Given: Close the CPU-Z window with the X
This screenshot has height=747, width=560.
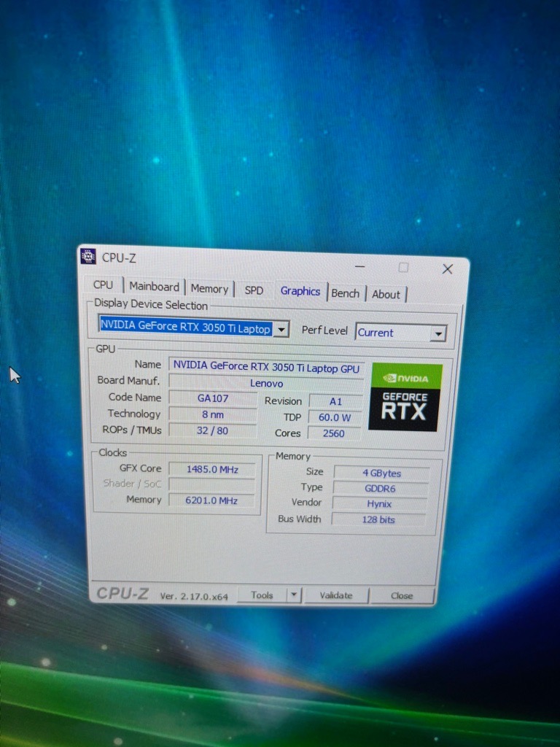Looking at the screenshot, I should coord(448,269).
